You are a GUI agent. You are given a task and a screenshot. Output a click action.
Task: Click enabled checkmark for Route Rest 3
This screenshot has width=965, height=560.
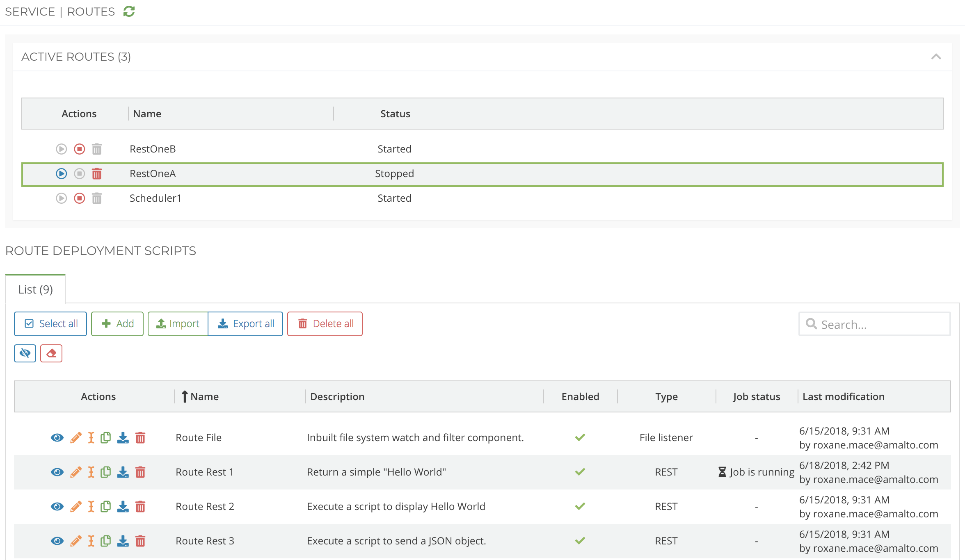(x=580, y=541)
